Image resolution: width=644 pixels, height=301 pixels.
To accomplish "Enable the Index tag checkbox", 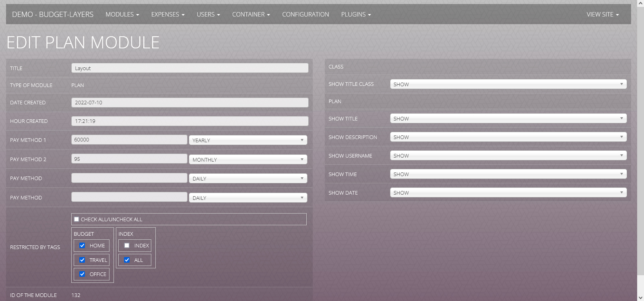I will click(127, 245).
